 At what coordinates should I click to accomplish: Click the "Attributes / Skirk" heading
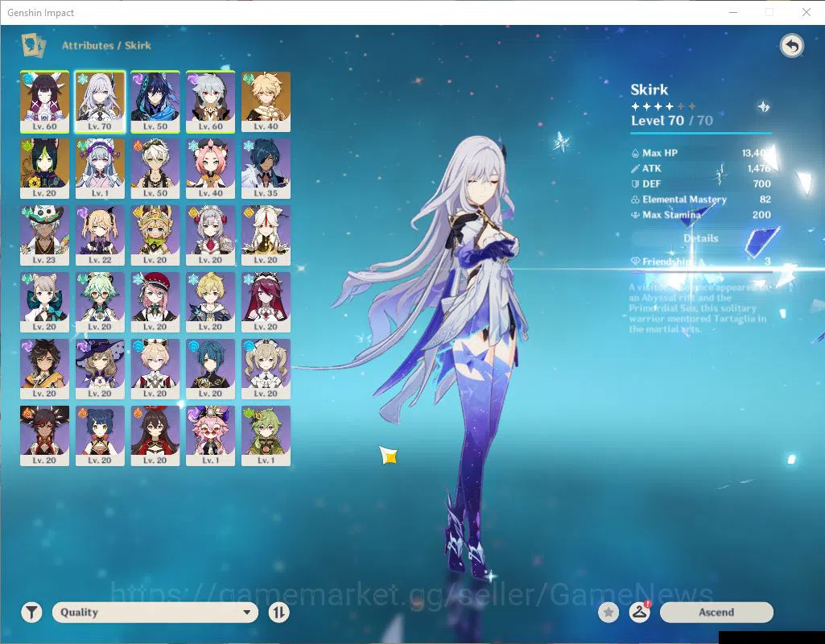106,45
